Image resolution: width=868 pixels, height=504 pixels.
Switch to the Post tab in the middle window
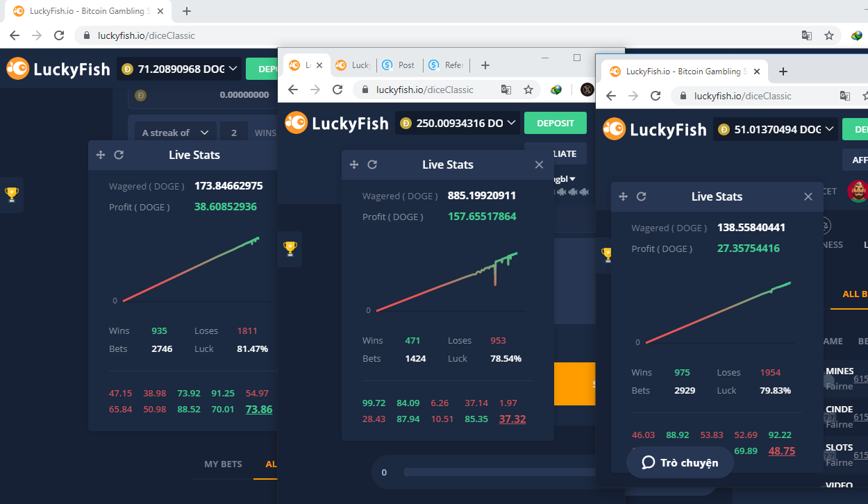pyautogui.click(x=399, y=65)
